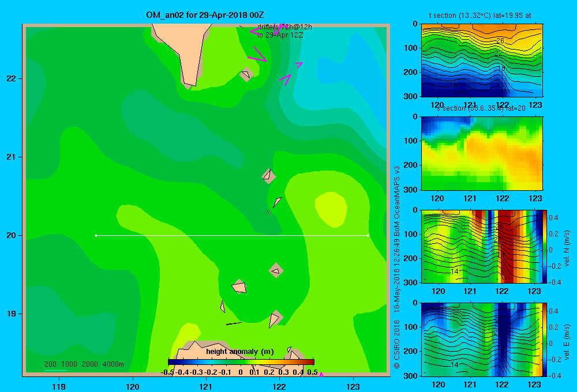Click the "0.5" label on height anomaly bar

point(312,372)
